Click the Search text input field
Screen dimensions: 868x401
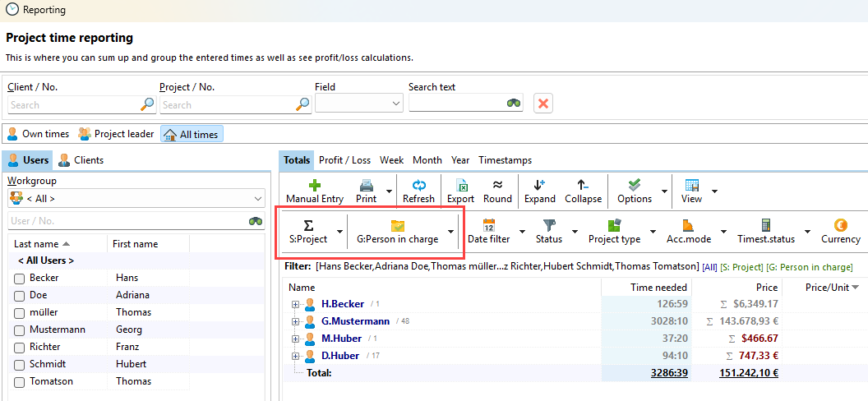click(456, 104)
